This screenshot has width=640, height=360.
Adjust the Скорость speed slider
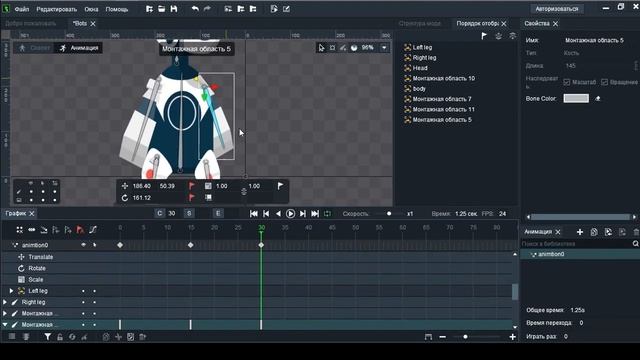point(389,213)
